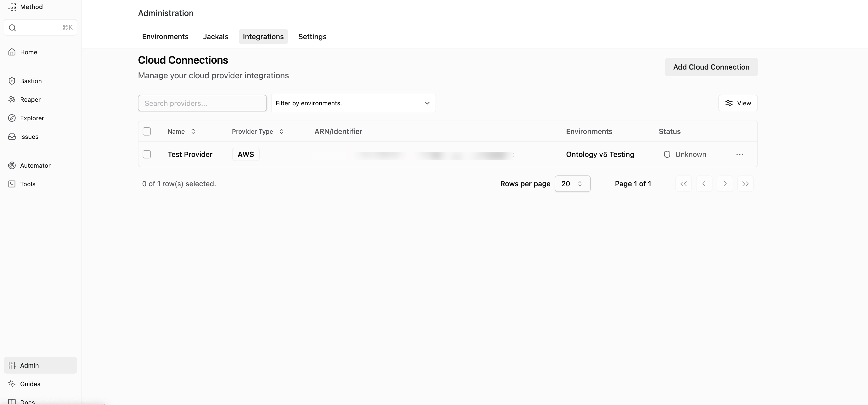Click the Home icon in sidebar
868x405 pixels.
point(12,52)
